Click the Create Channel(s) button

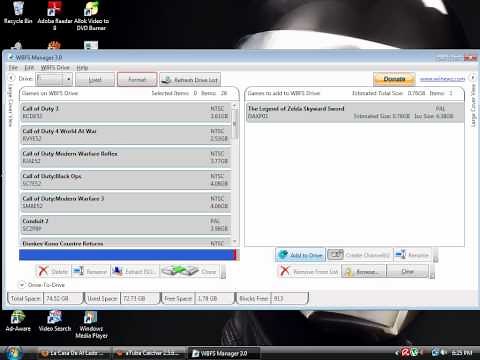tap(359, 255)
